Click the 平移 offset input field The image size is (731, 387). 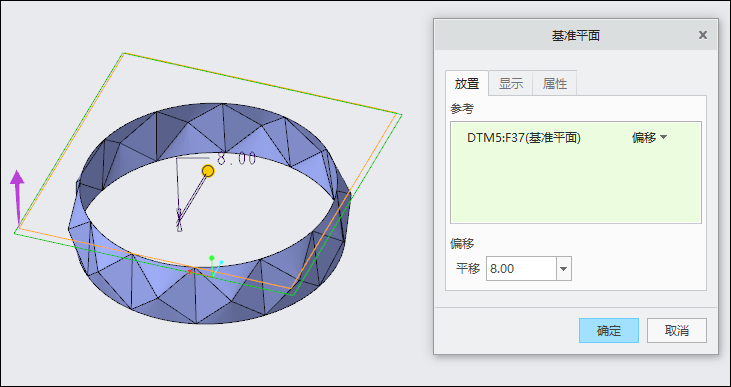521,269
